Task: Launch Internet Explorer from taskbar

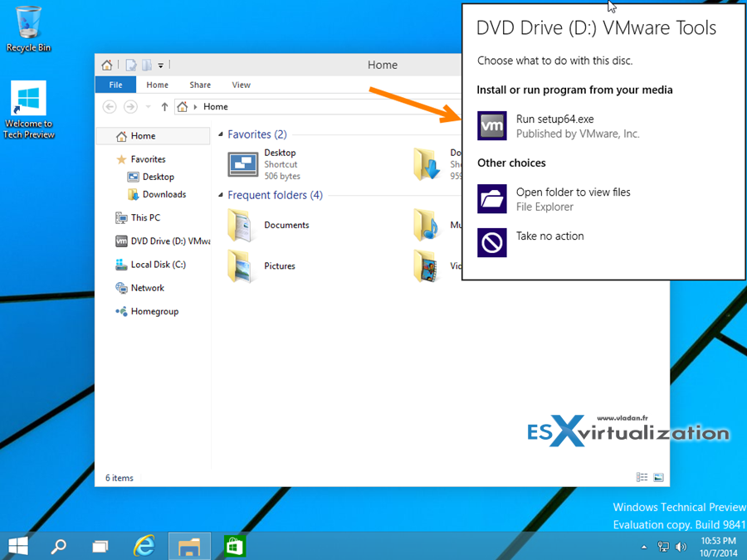Action: coord(144,546)
